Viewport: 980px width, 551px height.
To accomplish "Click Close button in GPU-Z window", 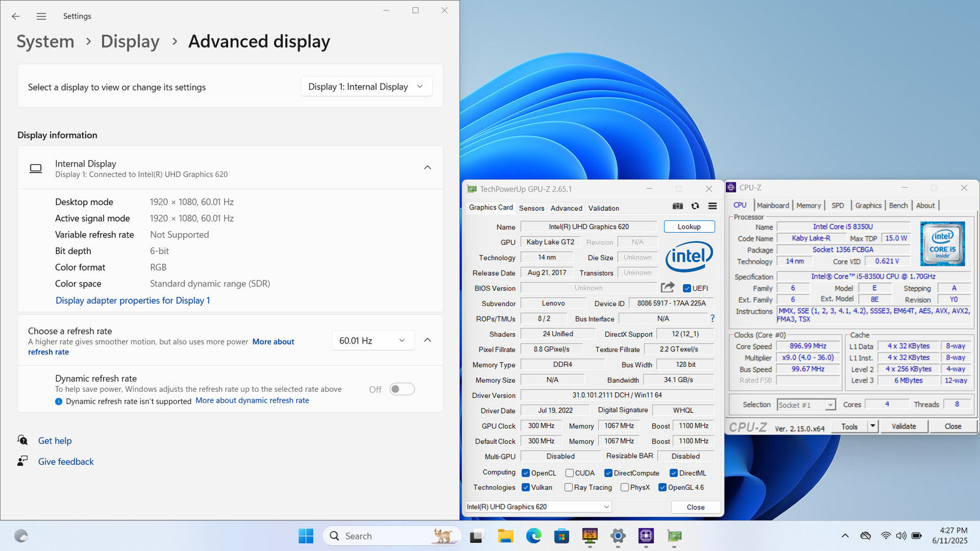I will 696,507.
